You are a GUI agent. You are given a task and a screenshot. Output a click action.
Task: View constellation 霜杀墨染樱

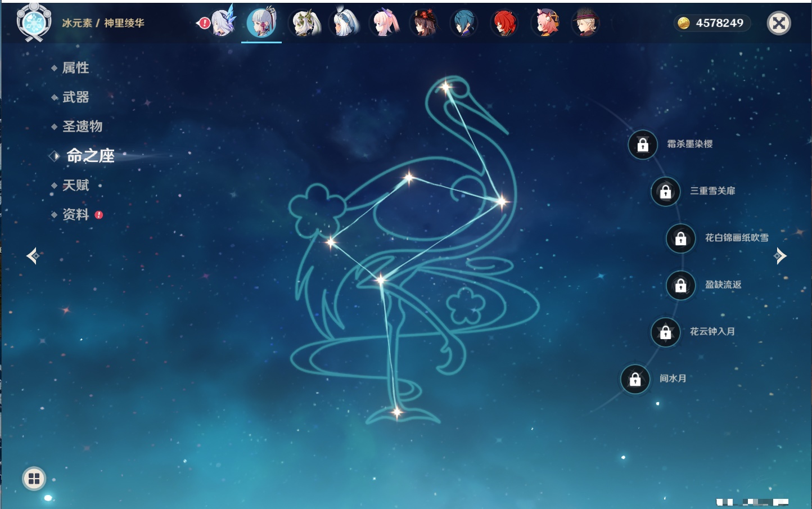point(689,144)
